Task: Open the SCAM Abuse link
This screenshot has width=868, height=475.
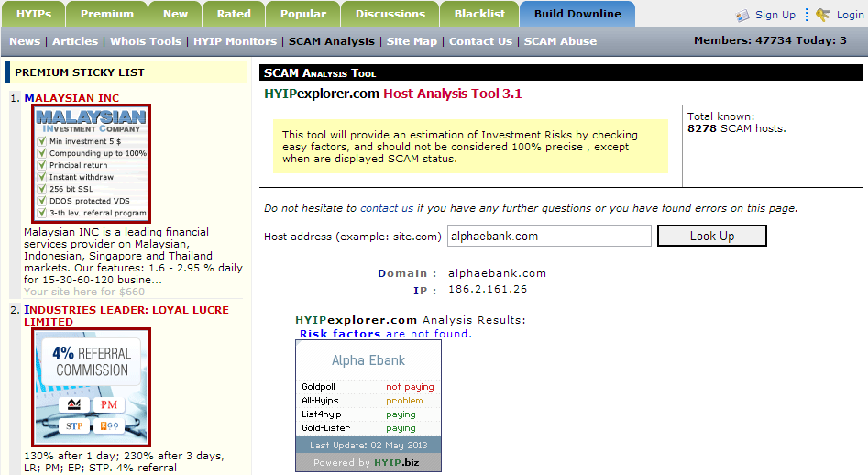Action: (x=560, y=41)
